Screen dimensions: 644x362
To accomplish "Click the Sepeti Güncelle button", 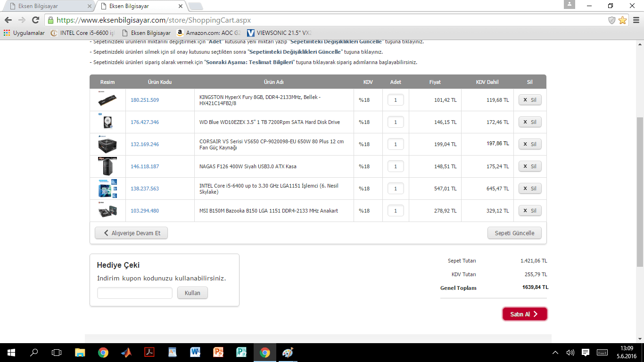I will [514, 233].
